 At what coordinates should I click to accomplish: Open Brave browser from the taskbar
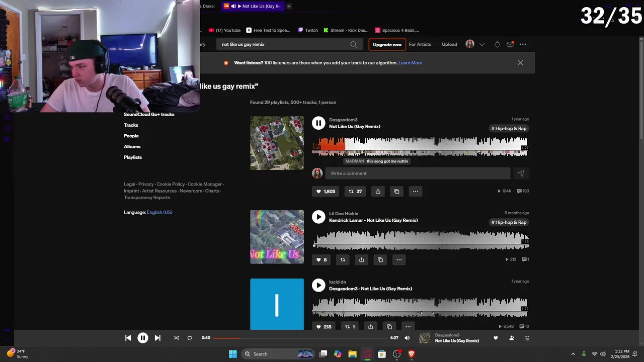pyautogui.click(x=411, y=354)
